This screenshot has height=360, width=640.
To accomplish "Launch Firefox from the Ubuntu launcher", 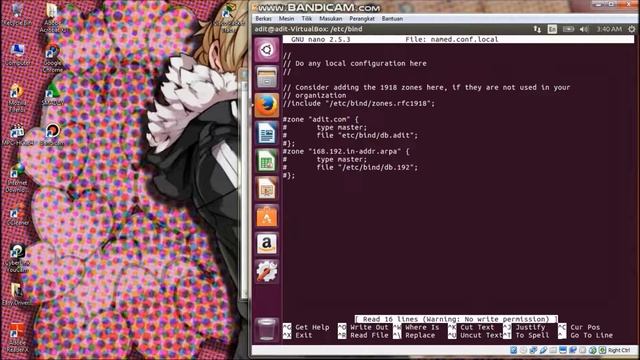I will coord(267,105).
